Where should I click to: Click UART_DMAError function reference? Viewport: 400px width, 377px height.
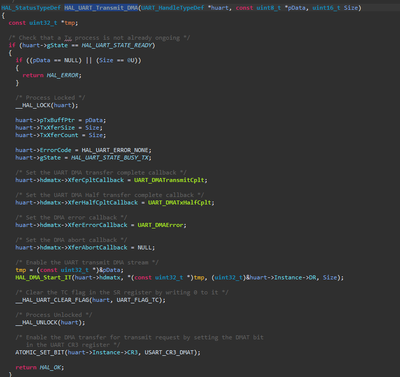160,225
